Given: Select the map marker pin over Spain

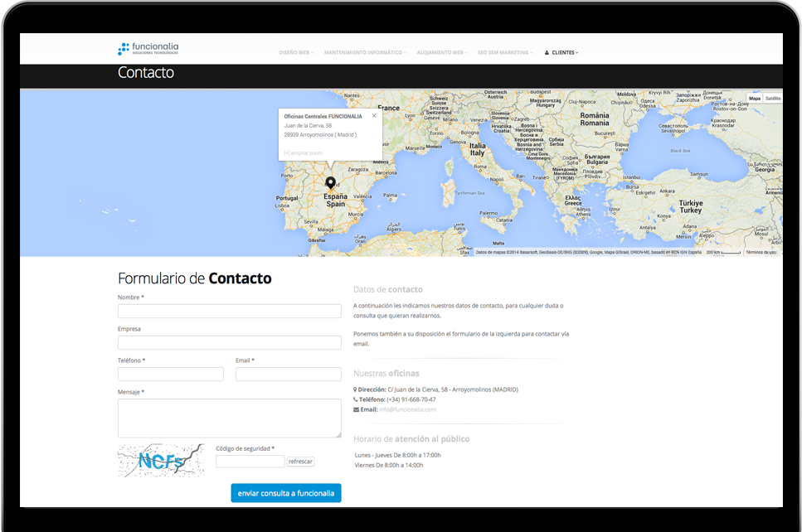Looking at the screenshot, I should click(x=331, y=184).
